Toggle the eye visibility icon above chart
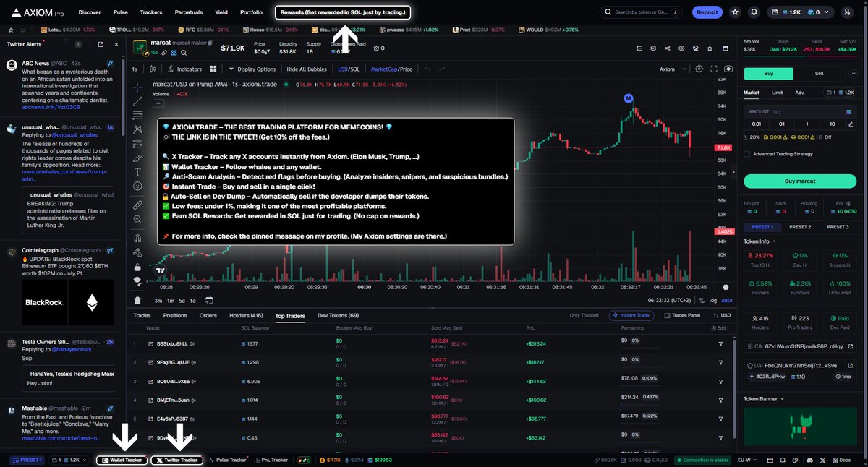Viewport: 868px width, 467px height. pos(680,48)
